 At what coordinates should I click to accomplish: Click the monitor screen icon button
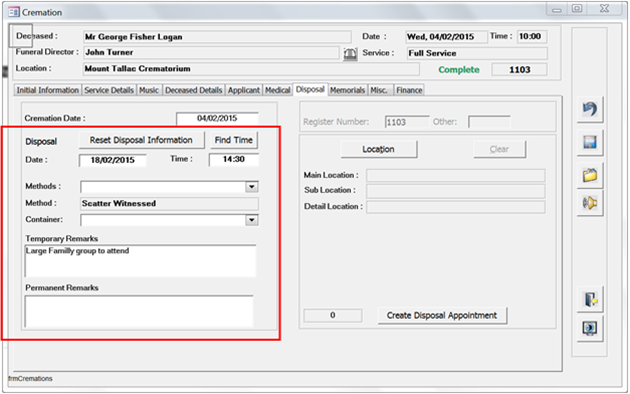click(590, 329)
